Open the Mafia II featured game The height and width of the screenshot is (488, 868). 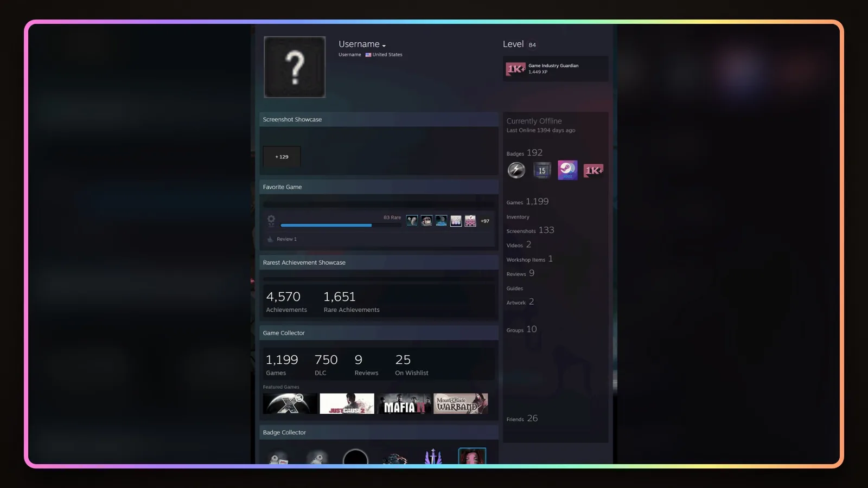point(404,403)
